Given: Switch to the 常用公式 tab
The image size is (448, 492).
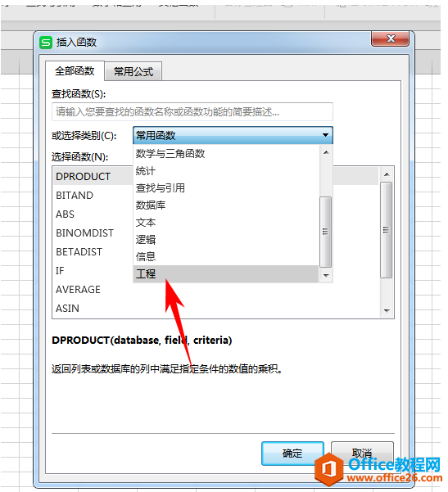Looking at the screenshot, I should 133,71.
